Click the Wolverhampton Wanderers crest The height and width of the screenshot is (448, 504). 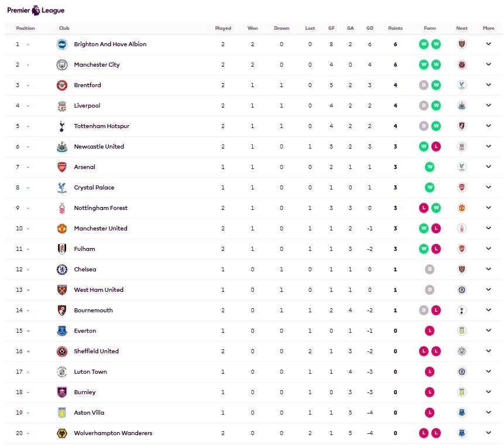pos(62,433)
